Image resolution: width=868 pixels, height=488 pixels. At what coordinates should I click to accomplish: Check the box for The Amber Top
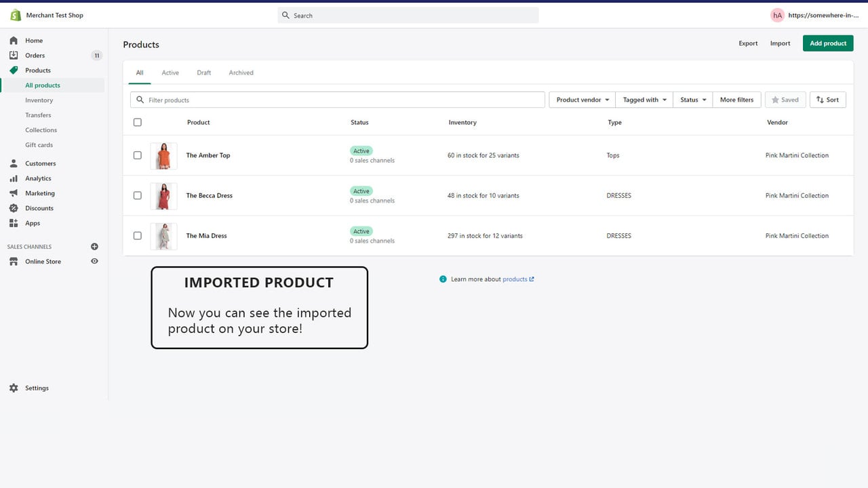click(138, 155)
